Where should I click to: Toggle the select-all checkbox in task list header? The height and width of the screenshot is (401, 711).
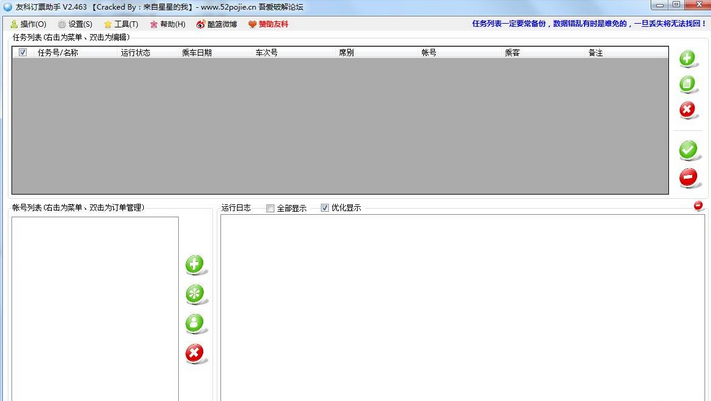tap(23, 53)
